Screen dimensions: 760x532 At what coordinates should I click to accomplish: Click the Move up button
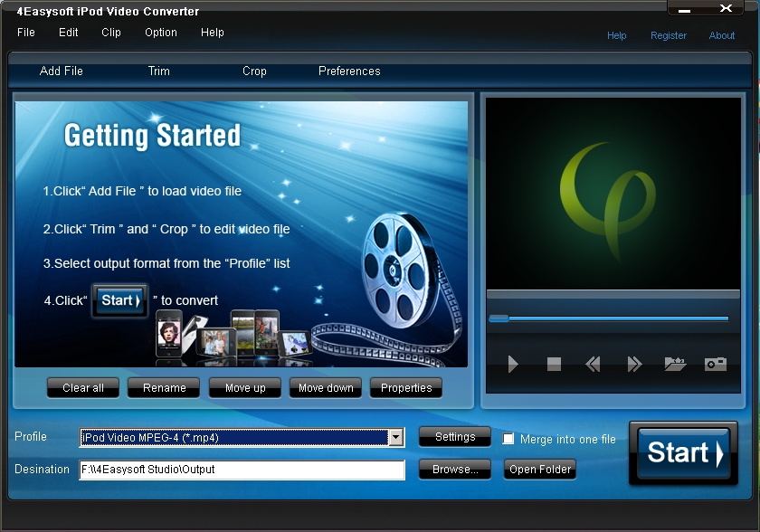[x=245, y=387]
